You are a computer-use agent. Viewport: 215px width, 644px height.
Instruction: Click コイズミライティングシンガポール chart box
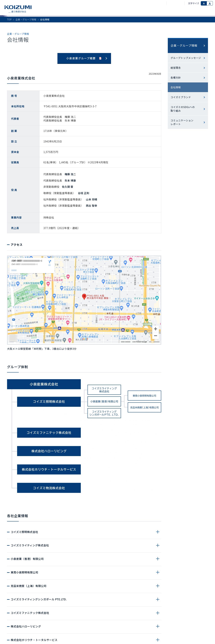click(x=104, y=413)
